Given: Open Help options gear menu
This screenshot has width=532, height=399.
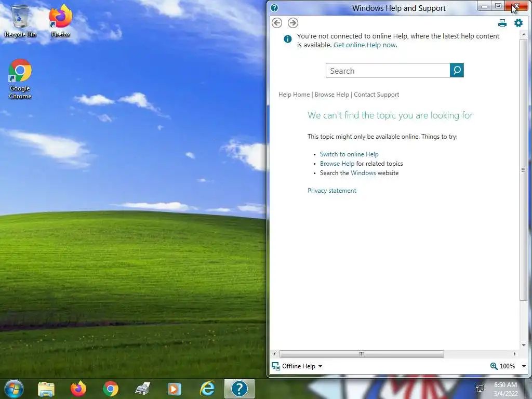Looking at the screenshot, I should 518,23.
